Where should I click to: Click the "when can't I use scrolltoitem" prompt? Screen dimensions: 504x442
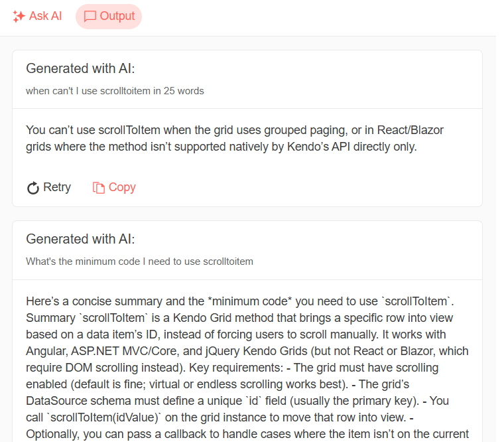(115, 91)
